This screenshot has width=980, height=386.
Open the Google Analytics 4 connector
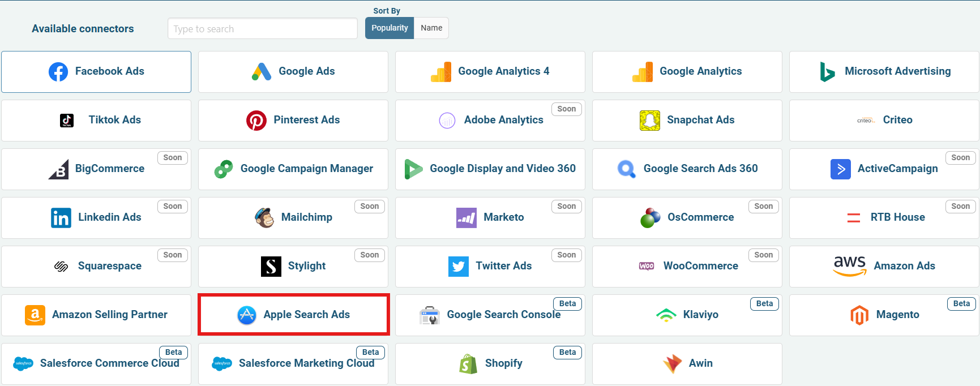point(490,72)
